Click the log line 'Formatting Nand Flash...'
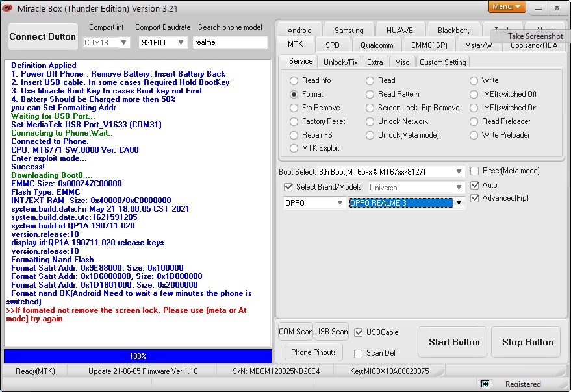 56,260
